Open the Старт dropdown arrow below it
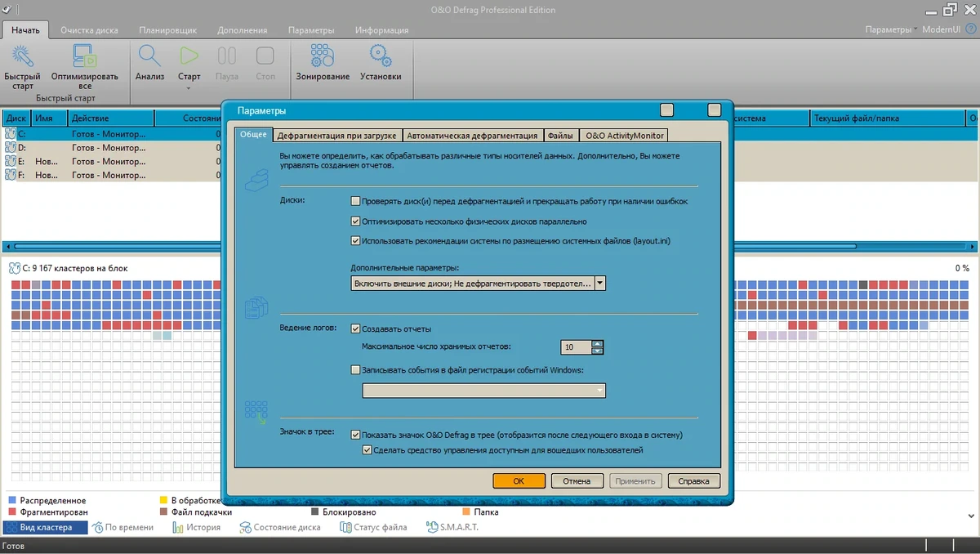Viewport: 980px width, 554px height. pyautogui.click(x=189, y=87)
